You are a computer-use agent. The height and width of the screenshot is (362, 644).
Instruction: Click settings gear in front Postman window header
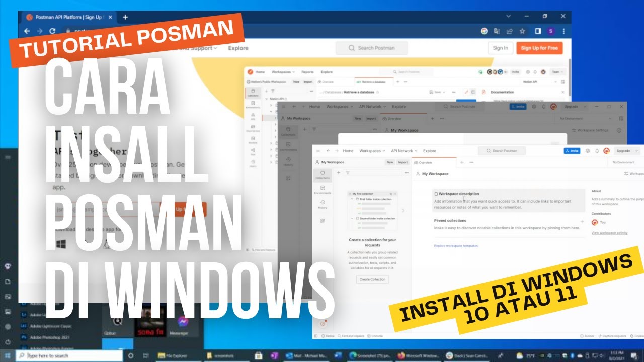click(588, 151)
